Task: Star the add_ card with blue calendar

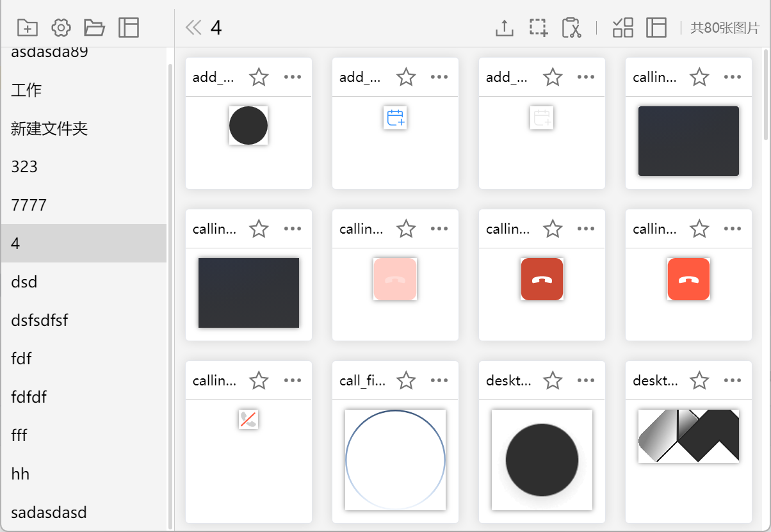Action: pyautogui.click(x=406, y=77)
